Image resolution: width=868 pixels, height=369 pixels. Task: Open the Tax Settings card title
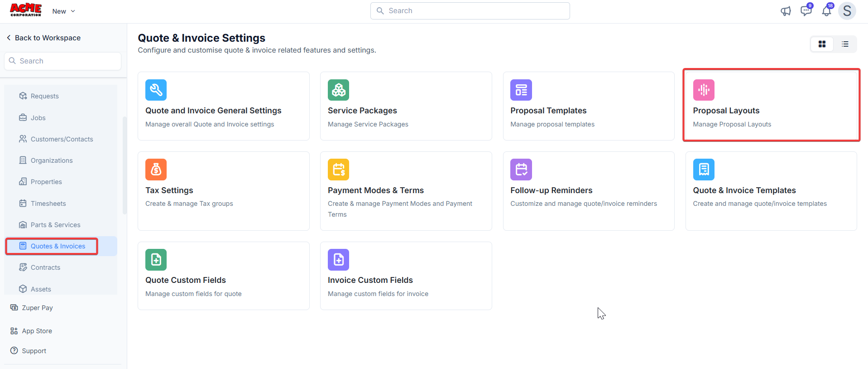pos(169,190)
